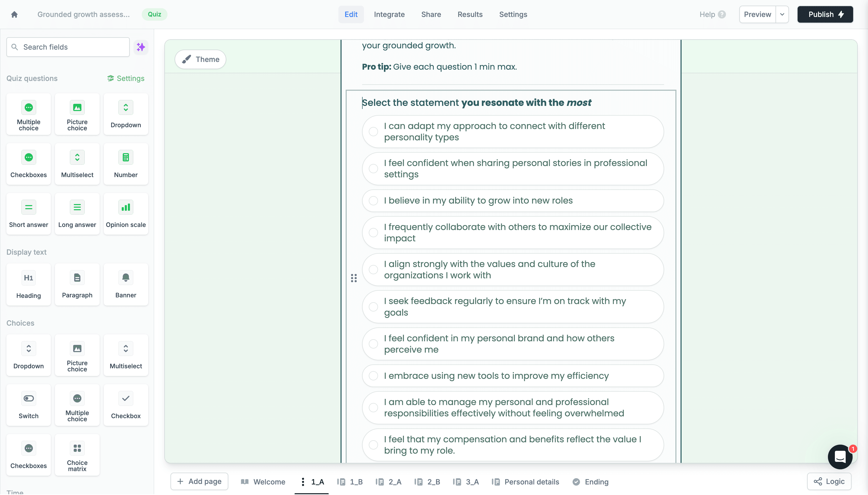Switch to the Edit tab
The width and height of the screenshot is (868, 495).
click(351, 14)
